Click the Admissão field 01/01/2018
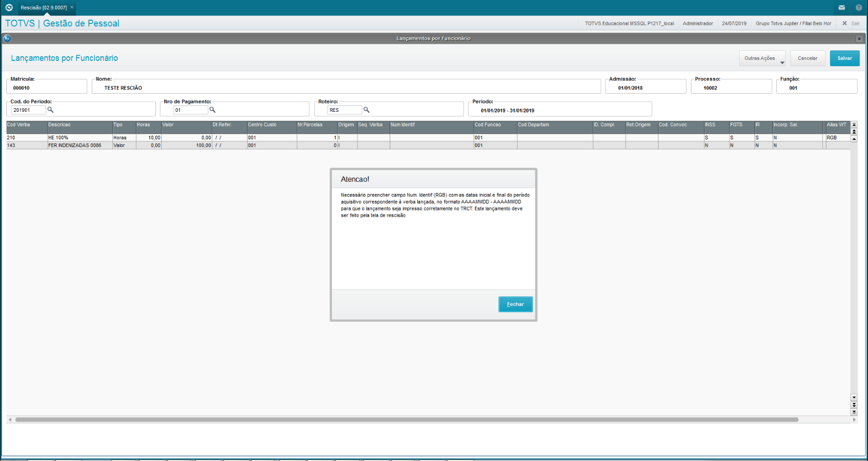Image resolution: width=868 pixels, height=461 pixels. click(645, 87)
